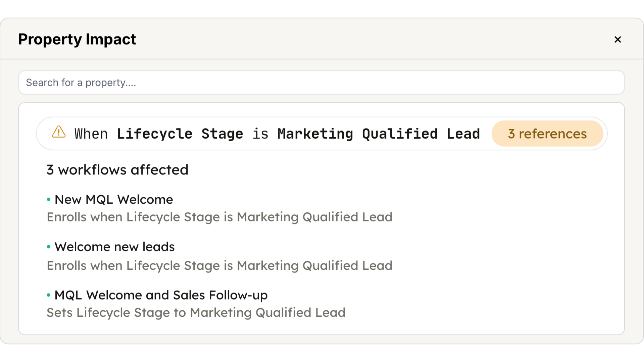644x362 pixels.
Task: Click the word When in condition pill
Action: click(x=91, y=134)
